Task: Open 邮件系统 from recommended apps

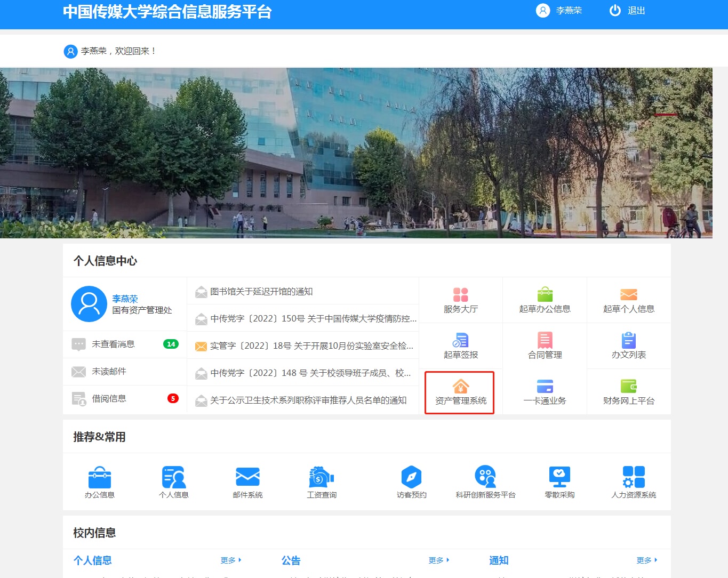Action: click(247, 481)
